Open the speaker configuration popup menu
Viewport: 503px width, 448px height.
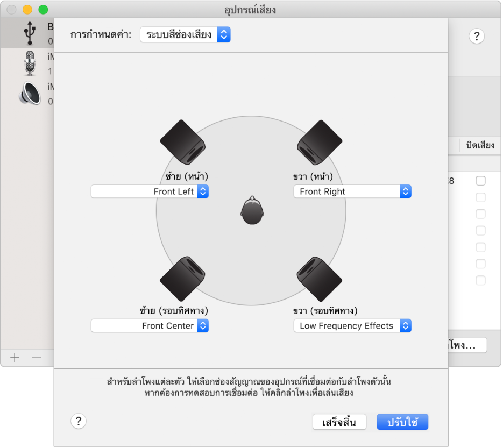click(185, 35)
